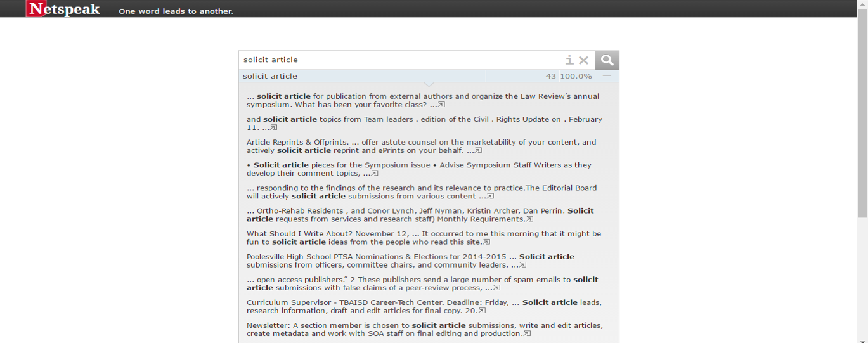Click the magnifier search button
Viewport: 868px width, 343px height.
coord(607,60)
